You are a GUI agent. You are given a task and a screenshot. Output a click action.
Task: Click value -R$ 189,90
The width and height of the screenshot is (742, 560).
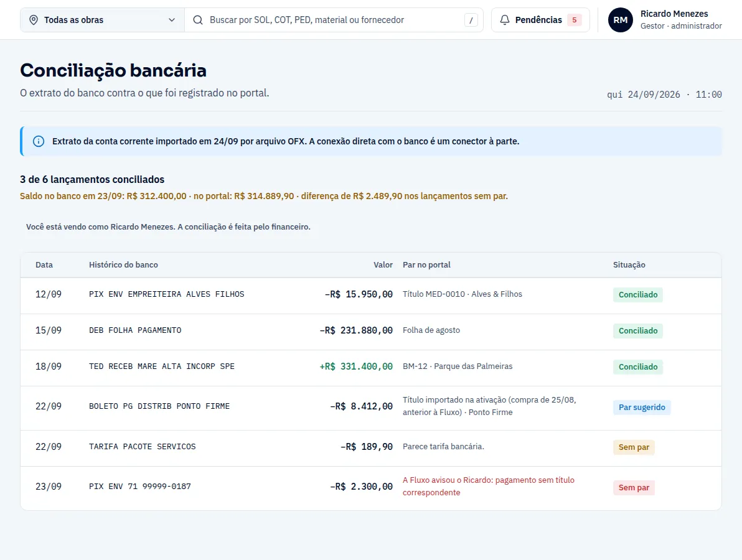tap(366, 447)
